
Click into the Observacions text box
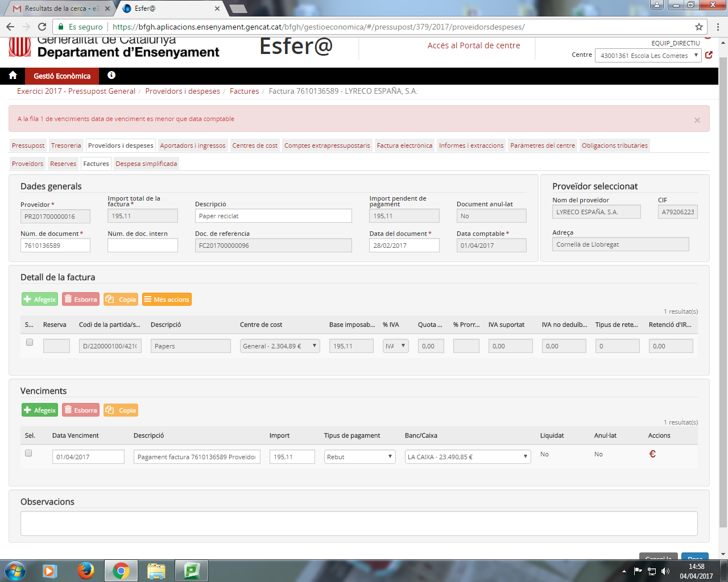click(358, 523)
